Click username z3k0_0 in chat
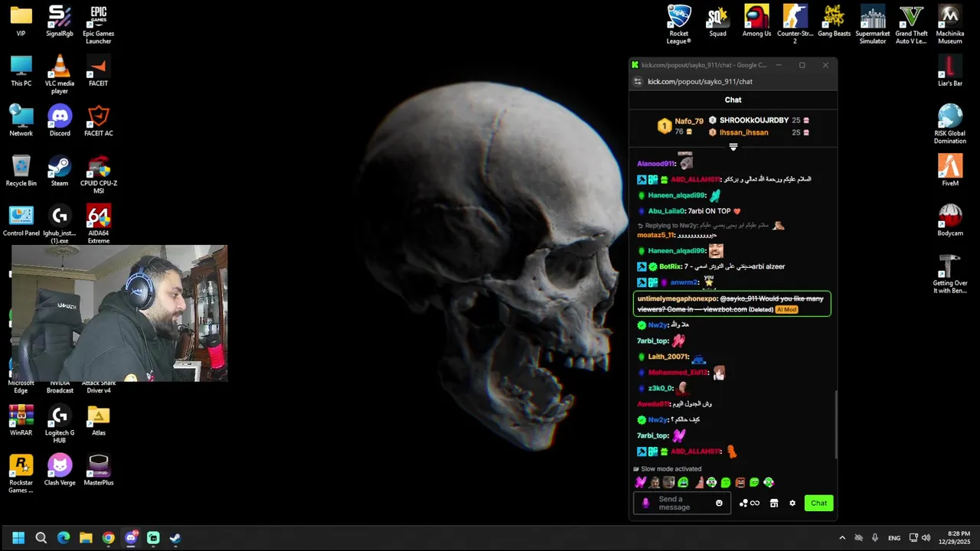The image size is (980, 551). coord(660,388)
